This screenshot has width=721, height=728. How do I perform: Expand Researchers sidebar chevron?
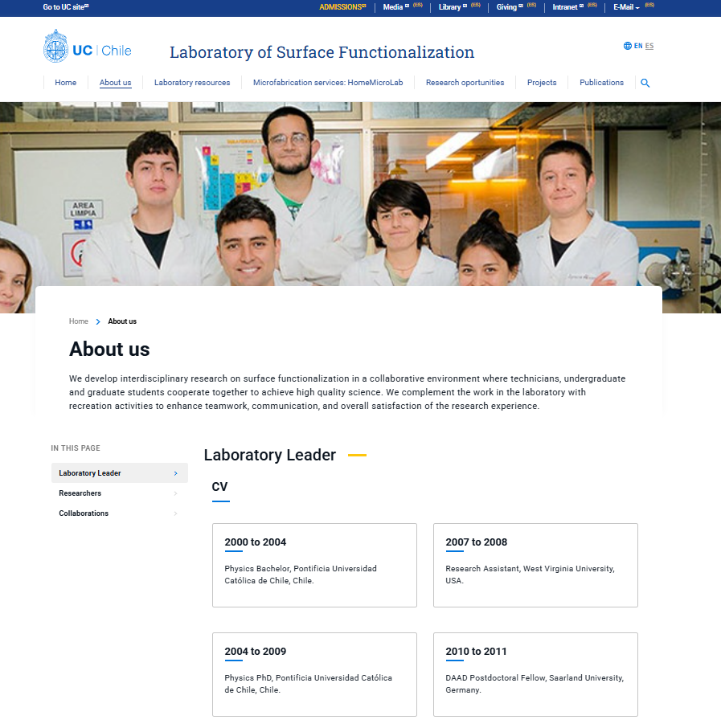(x=175, y=493)
